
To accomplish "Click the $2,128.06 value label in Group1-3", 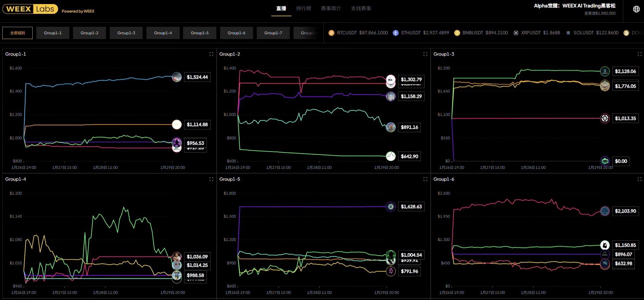I will tap(625, 71).
